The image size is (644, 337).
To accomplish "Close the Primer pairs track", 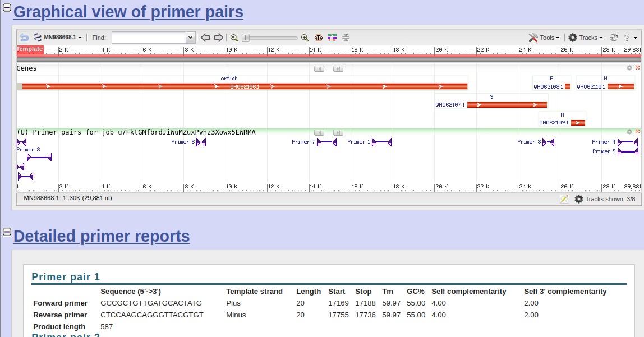I will pyautogui.click(x=637, y=132).
